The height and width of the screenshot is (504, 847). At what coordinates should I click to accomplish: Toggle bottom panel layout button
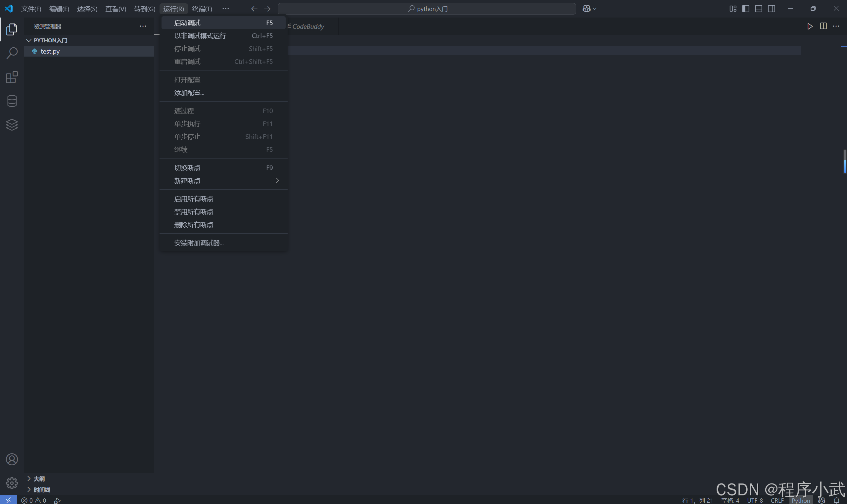point(758,9)
